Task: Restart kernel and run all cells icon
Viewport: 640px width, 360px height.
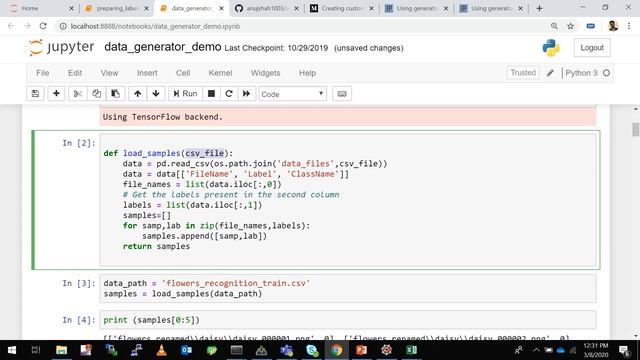Action: pos(247,94)
